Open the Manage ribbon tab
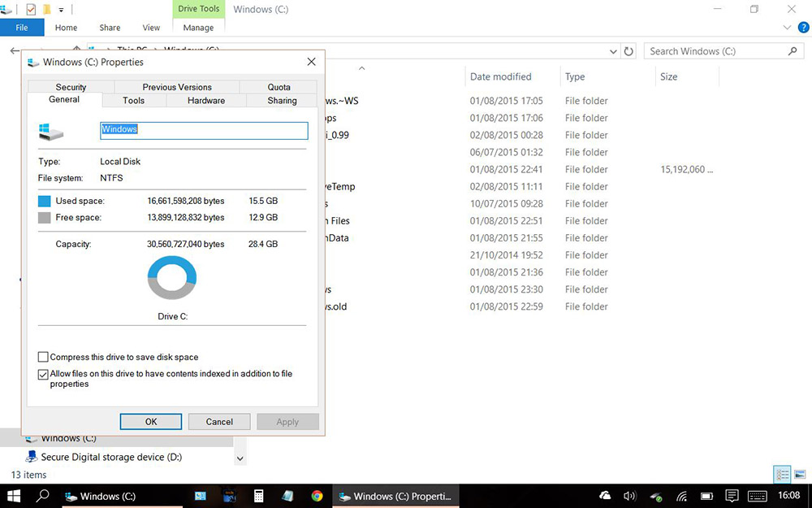The height and width of the screenshot is (508, 812). point(198,28)
